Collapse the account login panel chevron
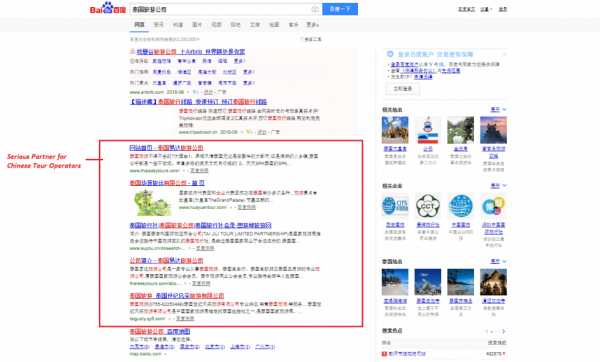Screen dimensions: 600x362 [504, 54]
